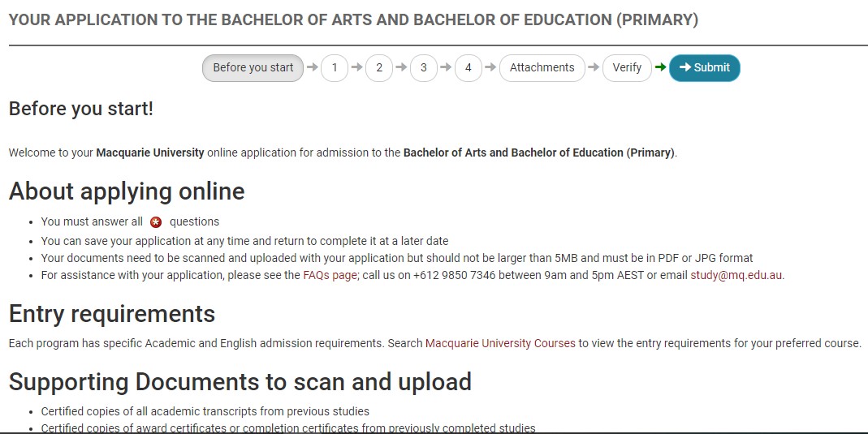Screen dimensions: 868x434
Task: Open the Verify step
Action: 627,68
